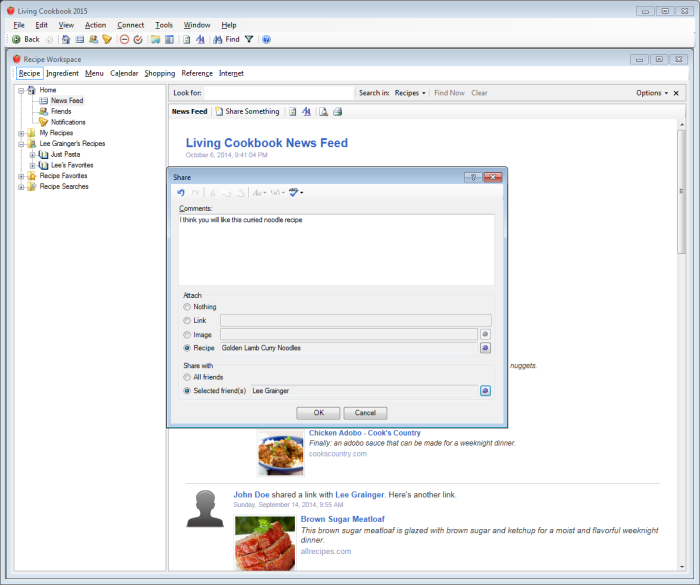Switch to the Ingredient tab
The height and width of the screenshot is (585, 700).
tap(62, 73)
